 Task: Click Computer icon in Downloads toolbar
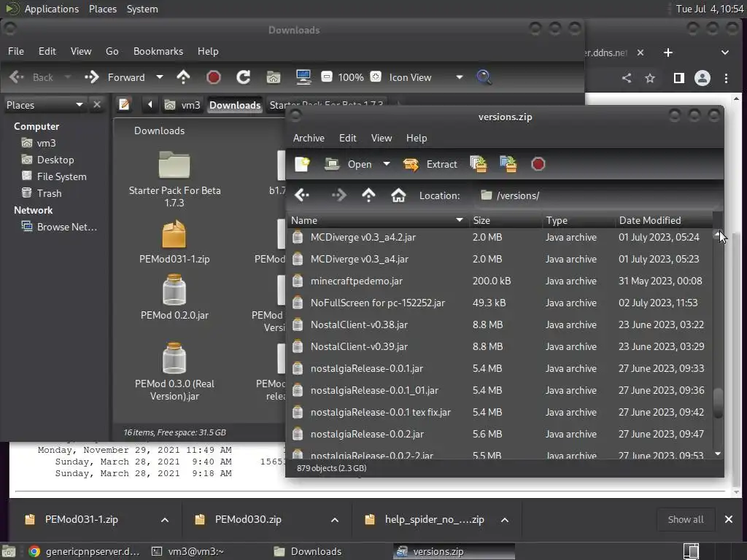coord(303,77)
